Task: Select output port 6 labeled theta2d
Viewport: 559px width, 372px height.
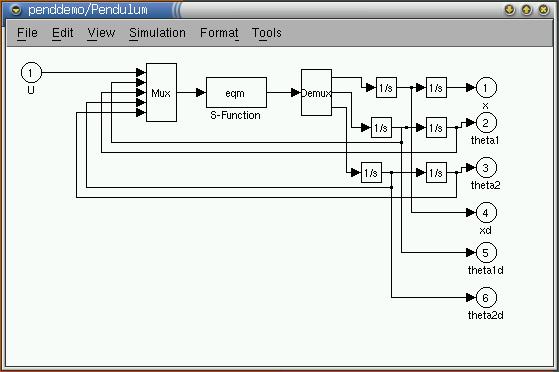Action: pyautogui.click(x=486, y=297)
